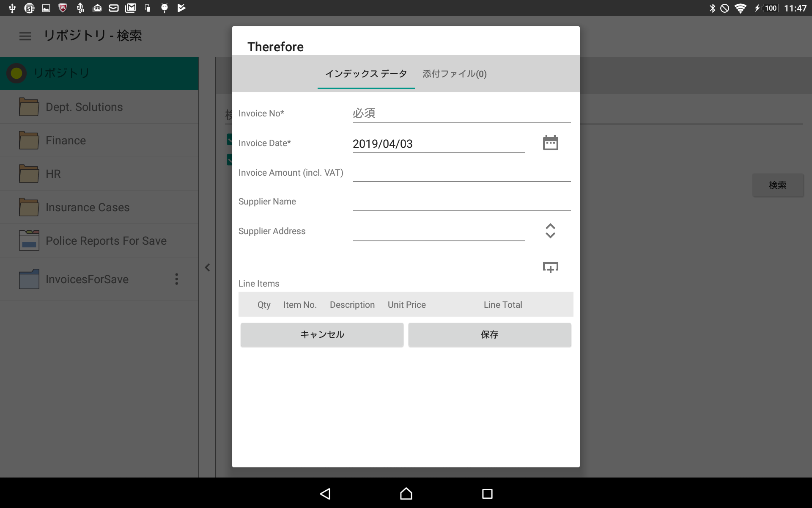Click the Description column header

tap(352, 305)
